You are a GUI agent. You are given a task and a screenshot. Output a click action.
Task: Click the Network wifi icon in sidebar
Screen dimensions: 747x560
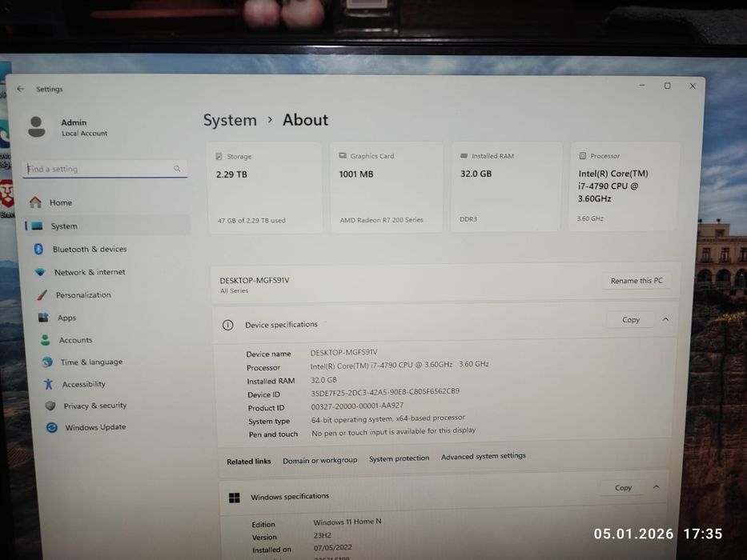click(40, 272)
